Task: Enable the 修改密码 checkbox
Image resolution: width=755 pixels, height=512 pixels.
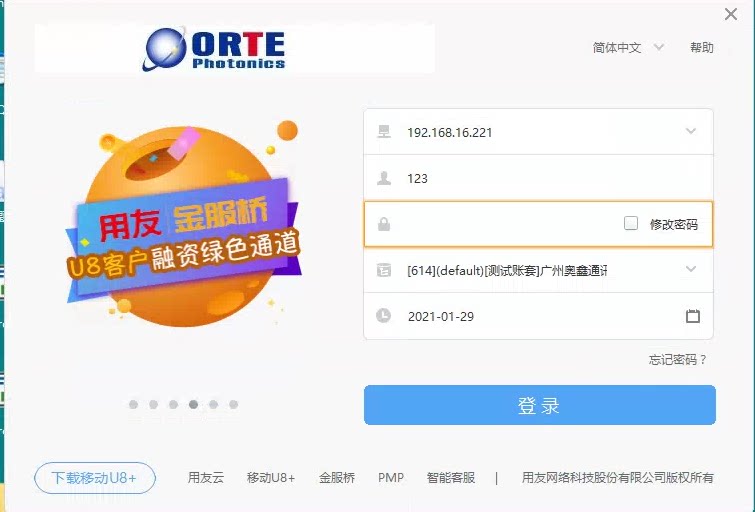Action: 631,223
